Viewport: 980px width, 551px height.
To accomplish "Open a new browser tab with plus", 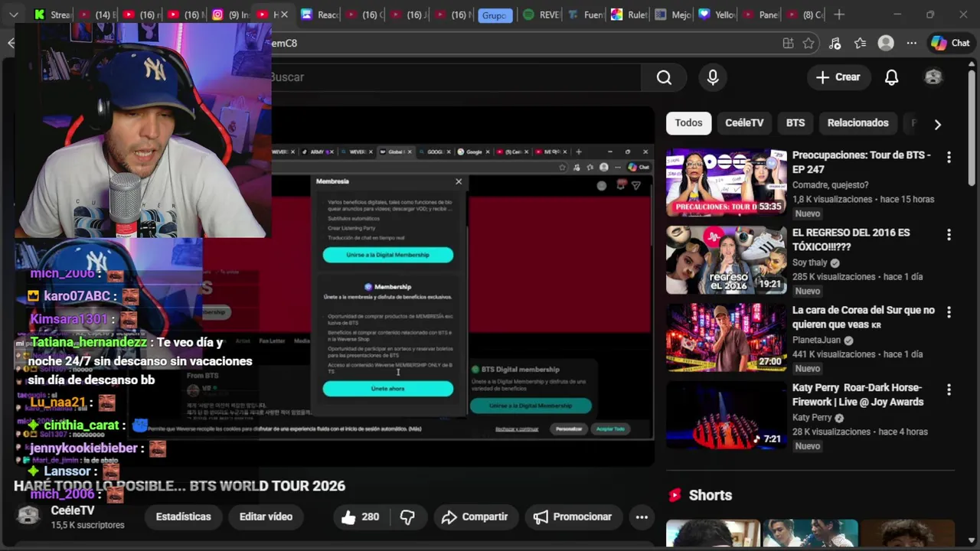I will pos(839,15).
